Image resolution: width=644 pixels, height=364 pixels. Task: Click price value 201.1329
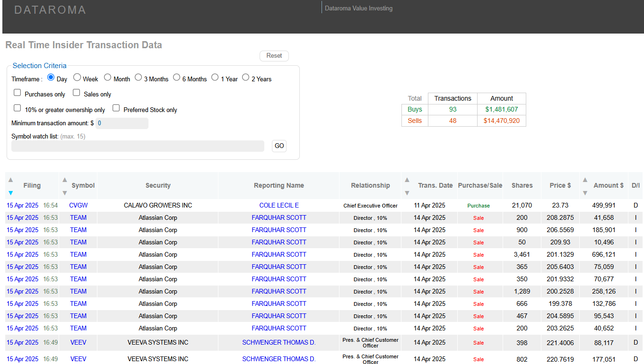pos(560,254)
